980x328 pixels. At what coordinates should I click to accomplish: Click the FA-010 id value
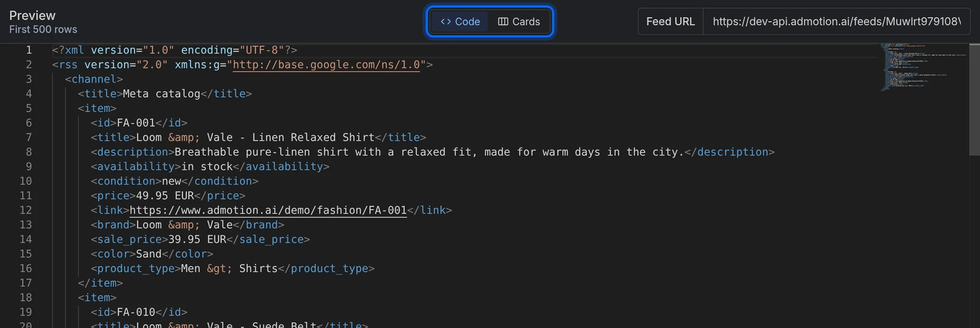tap(136, 312)
